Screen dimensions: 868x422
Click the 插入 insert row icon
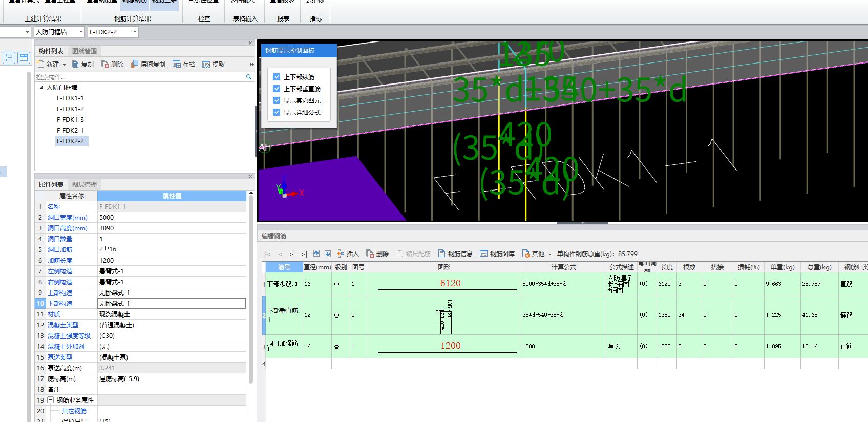(x=341, y=254)
